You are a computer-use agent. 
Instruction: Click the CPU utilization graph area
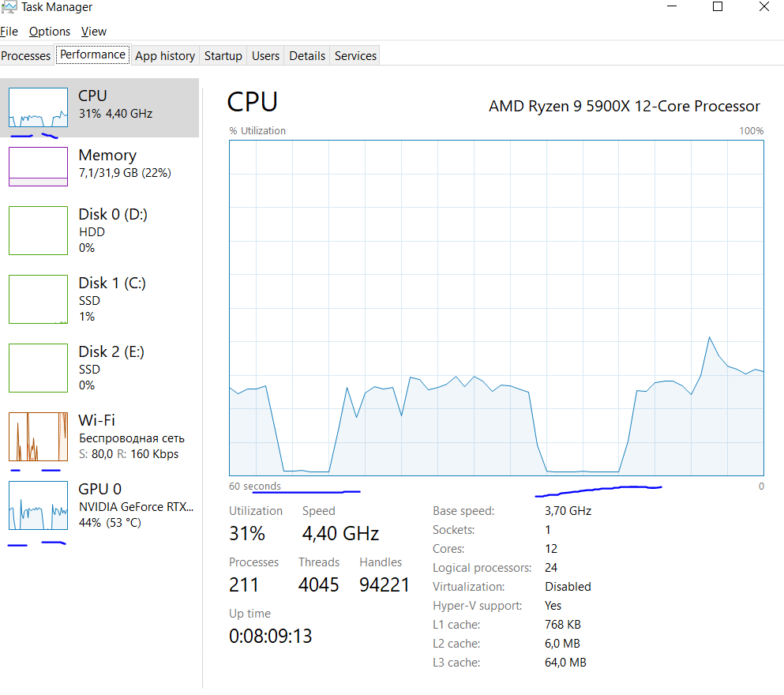pyautogui.click(x=497, y=309)
